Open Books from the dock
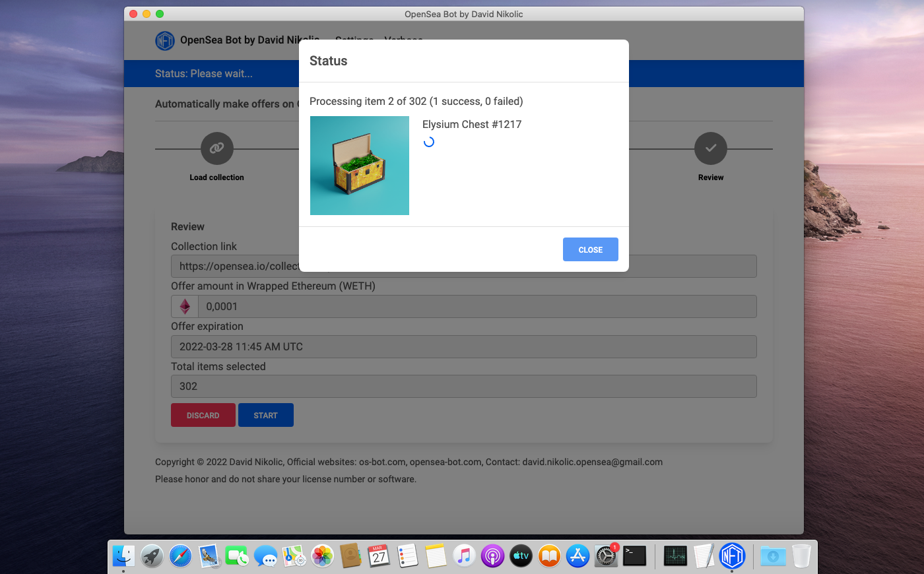 click(549, 556)
